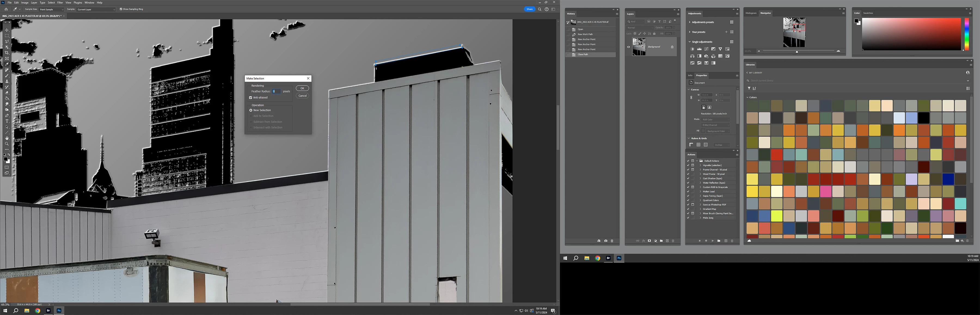The height and width of the screenshot is (315, 980).
Task: Open the Sample Size dropdown
Action: [x=51, y=9]
